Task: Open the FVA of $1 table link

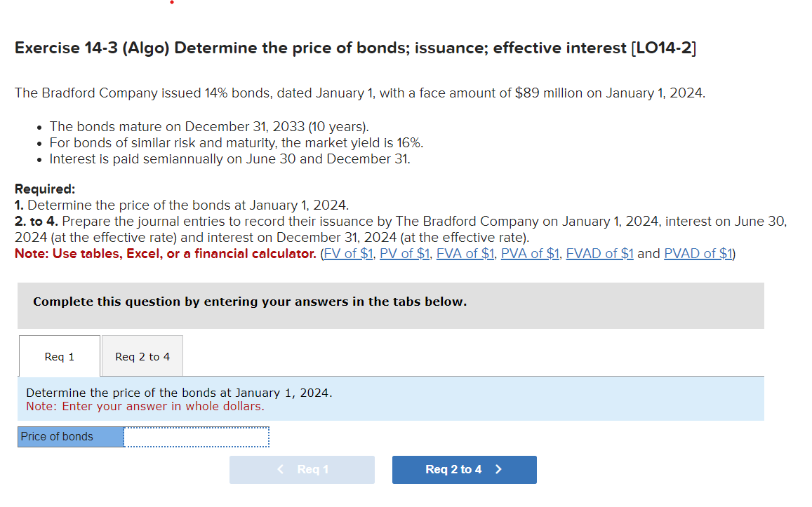Action: [x=465, y=253]
